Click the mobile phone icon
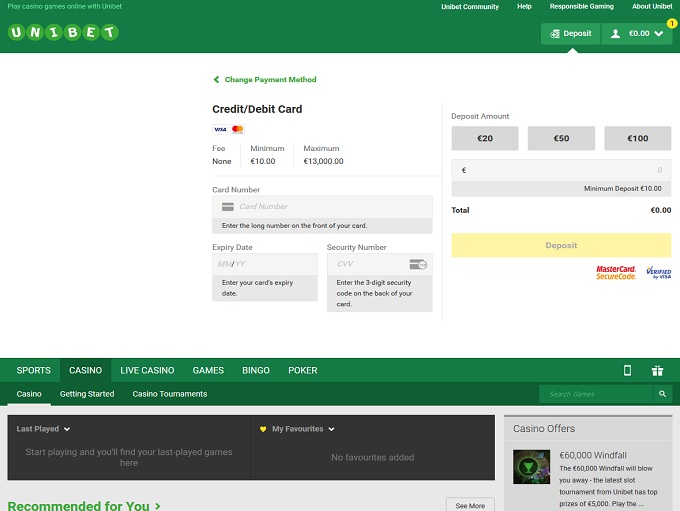 pos(627,370)
